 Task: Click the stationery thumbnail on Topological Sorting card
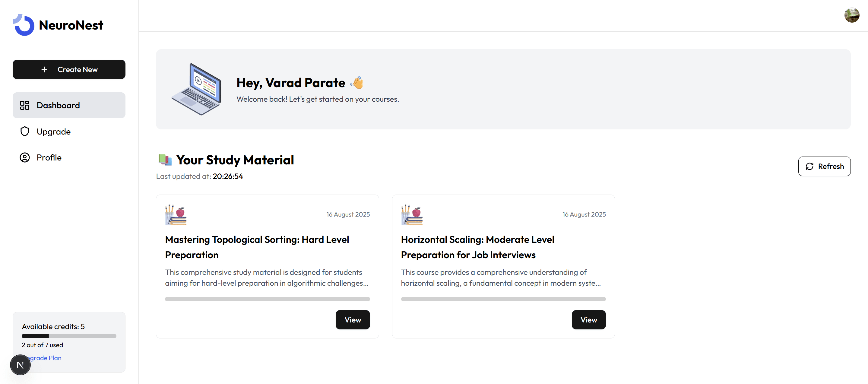click(x=176, y=214)
